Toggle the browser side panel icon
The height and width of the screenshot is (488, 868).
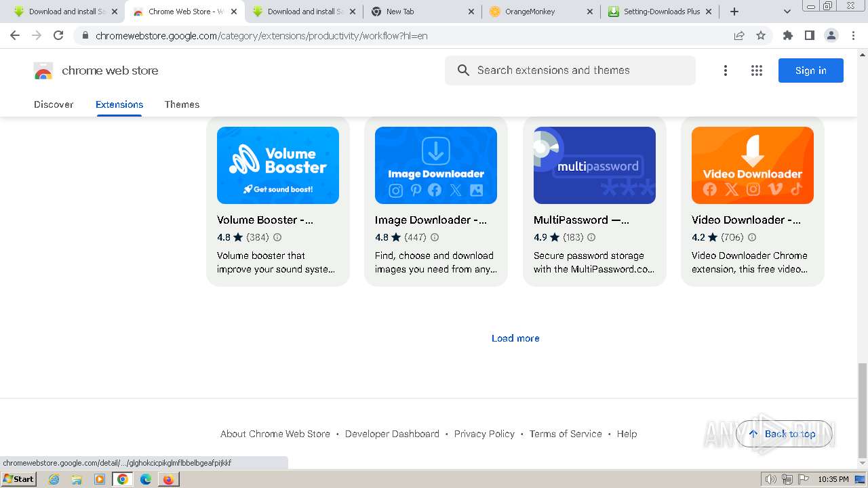[x=810, y=35]
